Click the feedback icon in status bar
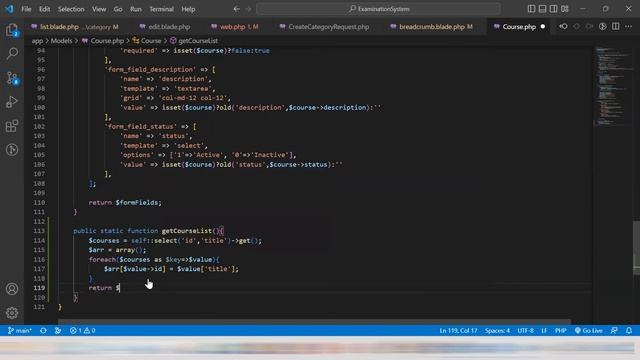Screen dimensions: 640x360 614,331
